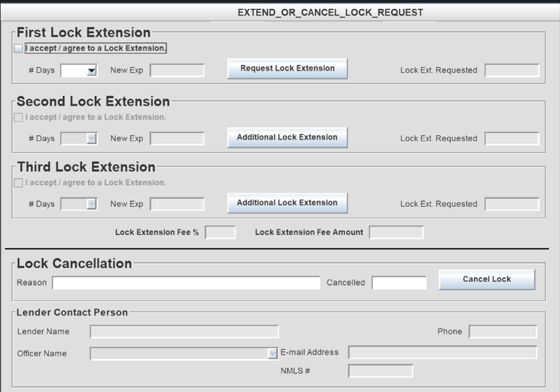Click the Lock Extension Fee % field
The height and width of the screenshot is (392, 560).
point(220,232)
